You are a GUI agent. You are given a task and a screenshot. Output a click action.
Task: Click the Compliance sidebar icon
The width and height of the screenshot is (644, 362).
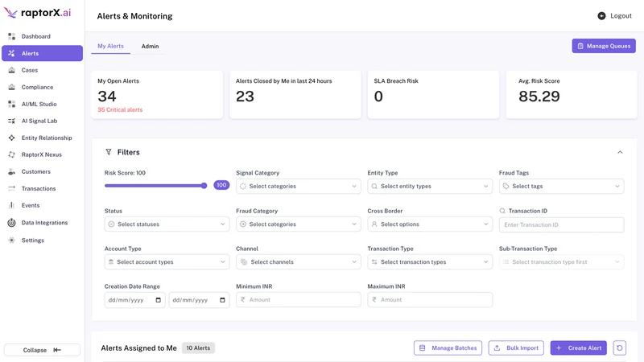pyautogui.click(x=11, y=87)
